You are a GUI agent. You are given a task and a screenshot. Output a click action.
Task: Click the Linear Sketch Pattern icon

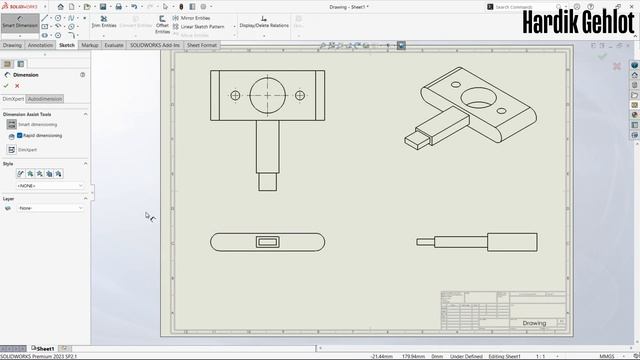click(x=176, y=27)
